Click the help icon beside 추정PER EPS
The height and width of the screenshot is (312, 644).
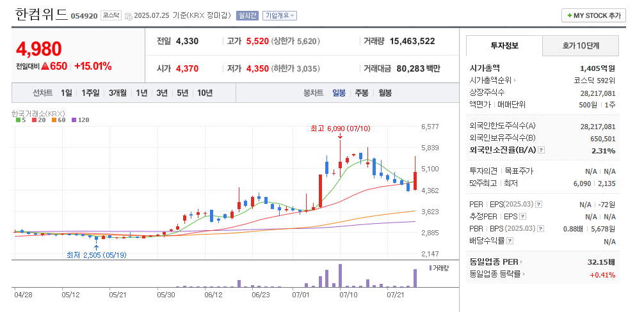point(522,217)
